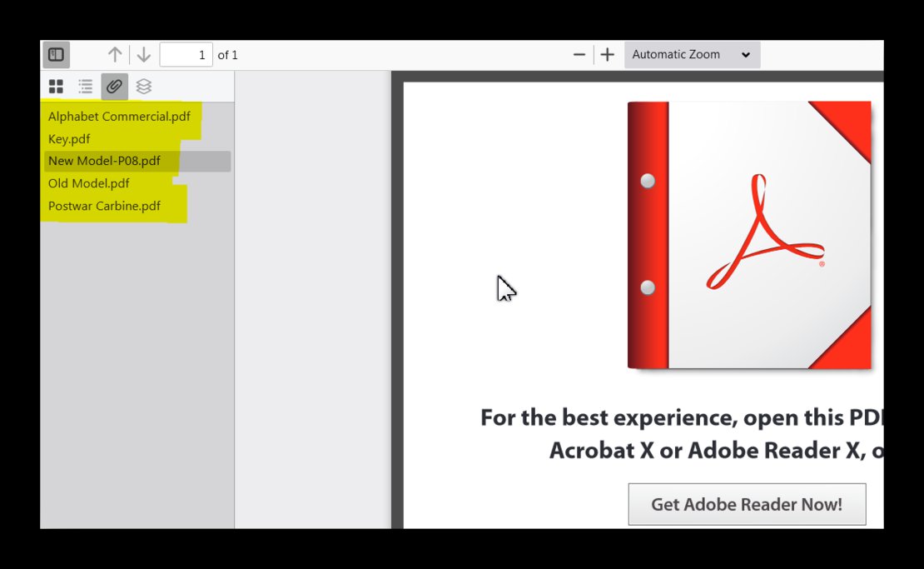This screenshot has width=924, height=569.
Task: Go to previous page arrow
Action: 115,55
